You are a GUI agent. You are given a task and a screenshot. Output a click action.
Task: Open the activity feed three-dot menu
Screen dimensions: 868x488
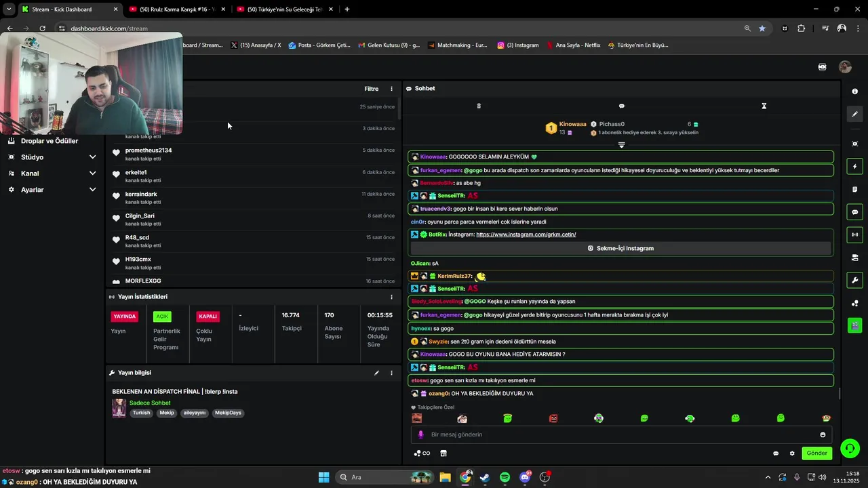click(x=391, y=89)
